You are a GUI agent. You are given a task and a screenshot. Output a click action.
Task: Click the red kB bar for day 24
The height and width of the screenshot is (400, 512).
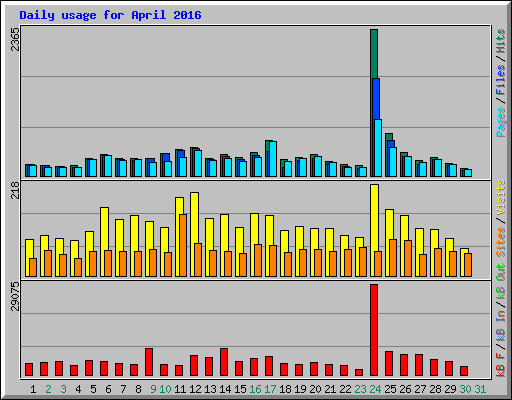(x=374, y=330)
